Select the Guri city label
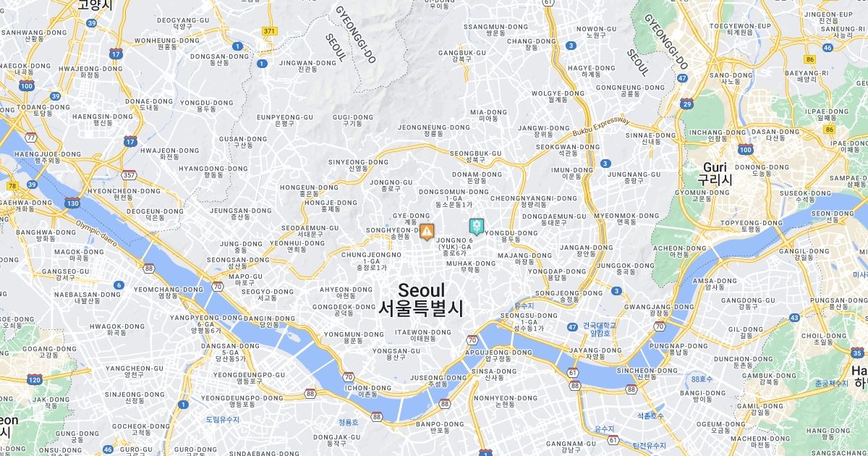This screenshot has width=868, height=456. [715, 173]
